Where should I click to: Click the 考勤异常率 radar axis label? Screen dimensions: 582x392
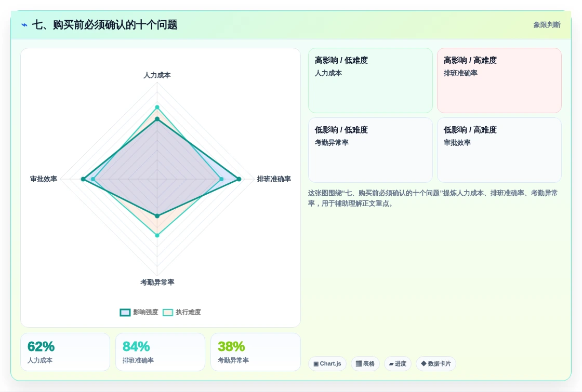(x=157, y=282)
